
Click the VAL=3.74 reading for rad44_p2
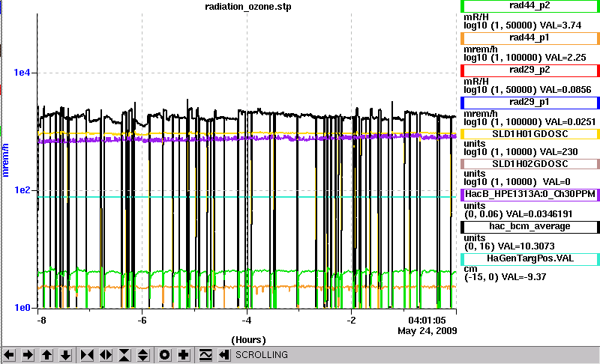[560, 25]
